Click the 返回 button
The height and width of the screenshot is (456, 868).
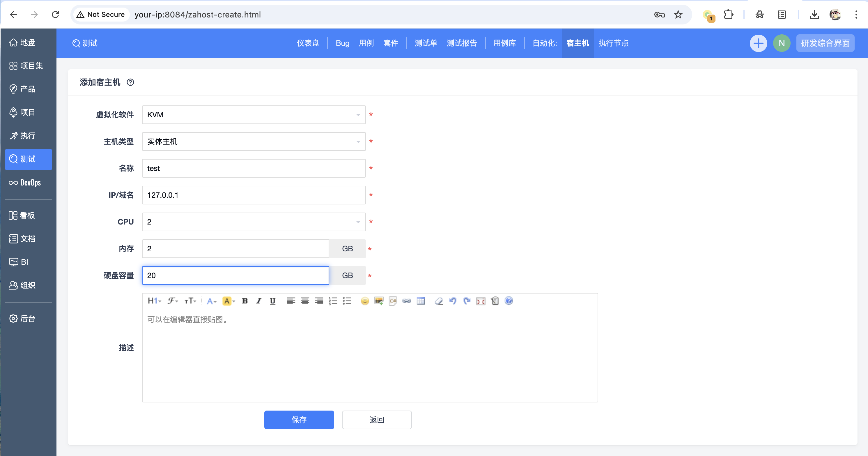click(377, 420)
